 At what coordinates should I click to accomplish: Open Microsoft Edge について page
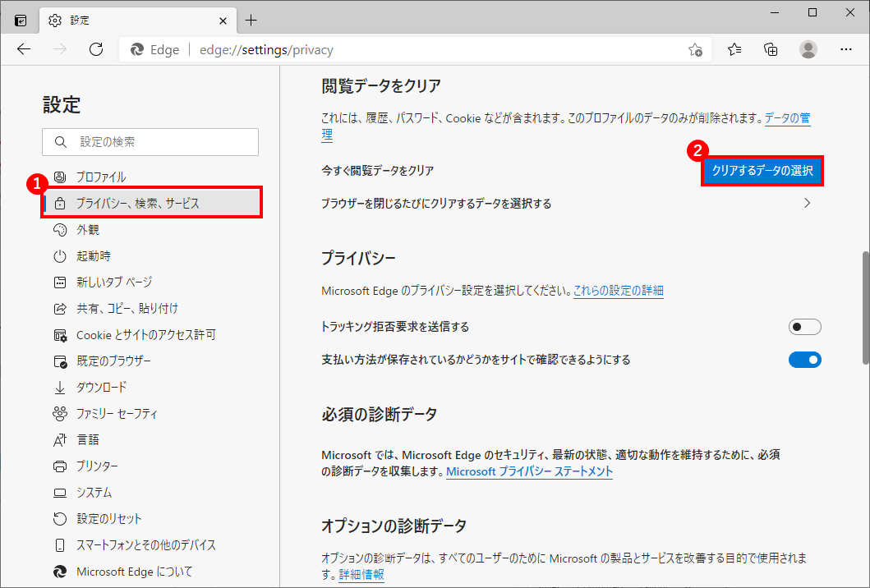click(x=150, y=572)
